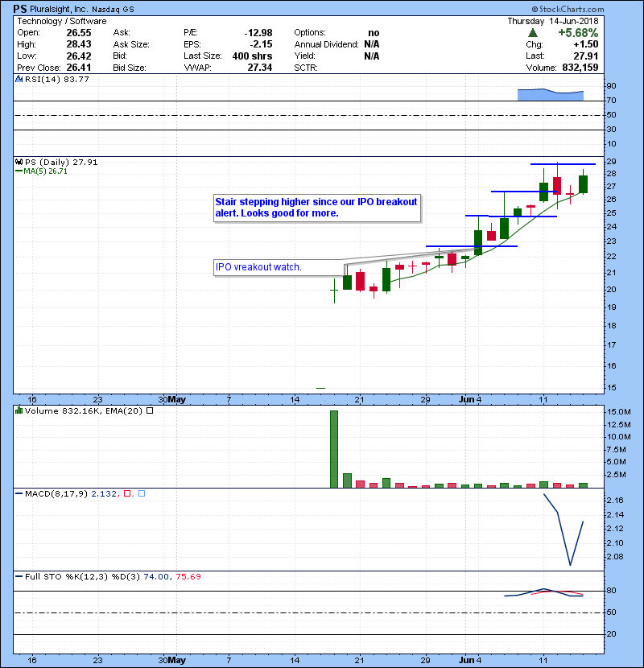The height and width of the screenshot is (668, 644).
Task: Click the line marker before Full STO
Action: (x=19, y=577)
